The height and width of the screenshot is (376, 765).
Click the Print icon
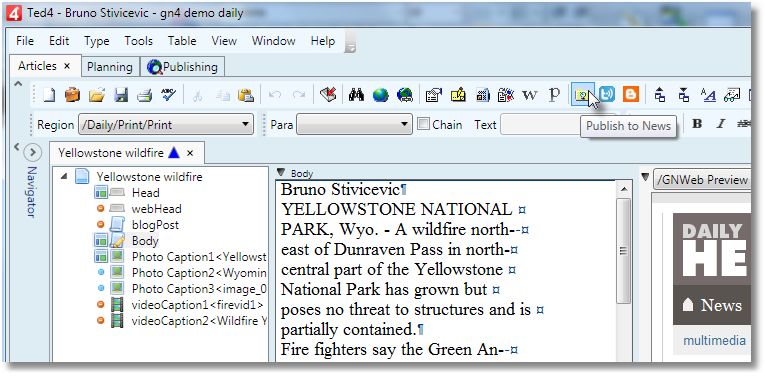click(x=145, y=94)
